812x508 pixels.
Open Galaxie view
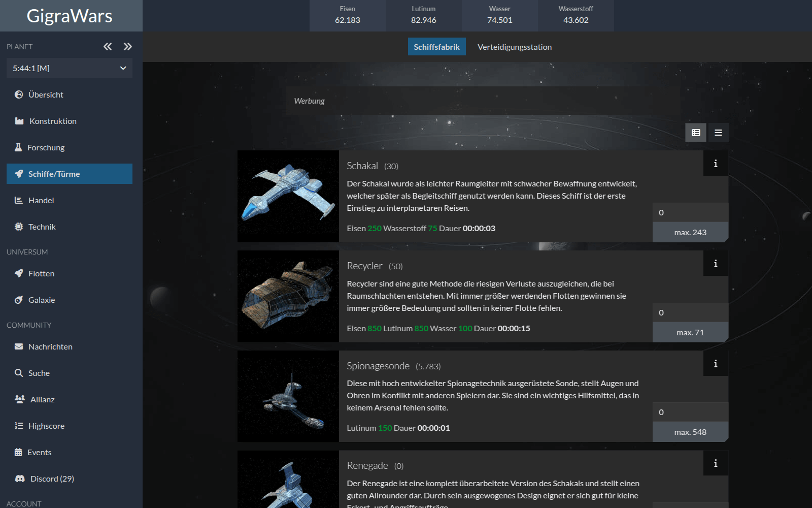point(70,300)
